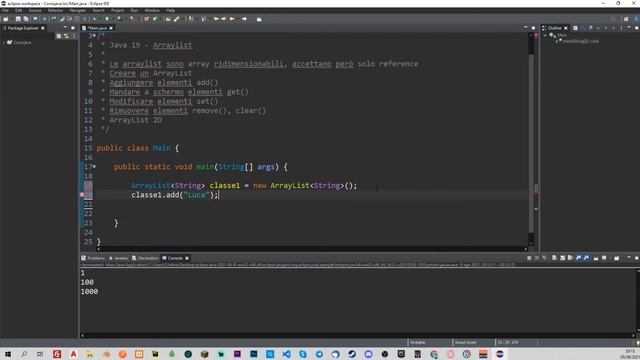
Task: Select the Outline tab
Action: [x=554, y=28]
